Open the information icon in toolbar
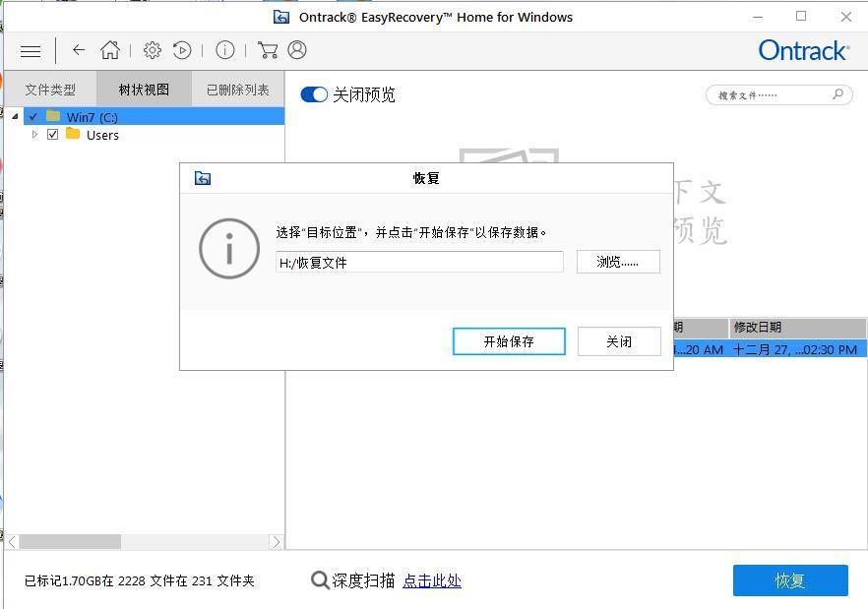The width and height of the screenshot is (868, 609). point(224,50)
